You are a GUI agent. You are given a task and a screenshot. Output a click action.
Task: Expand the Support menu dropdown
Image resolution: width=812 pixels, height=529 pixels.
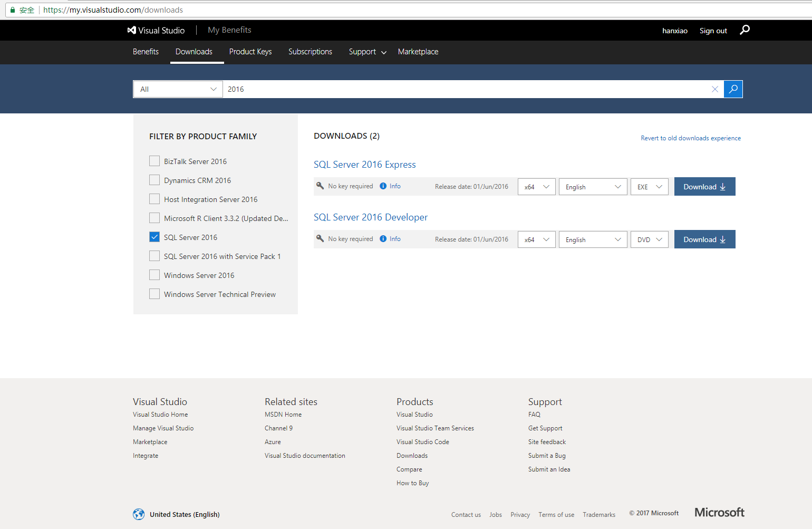[x=368, y=52]
